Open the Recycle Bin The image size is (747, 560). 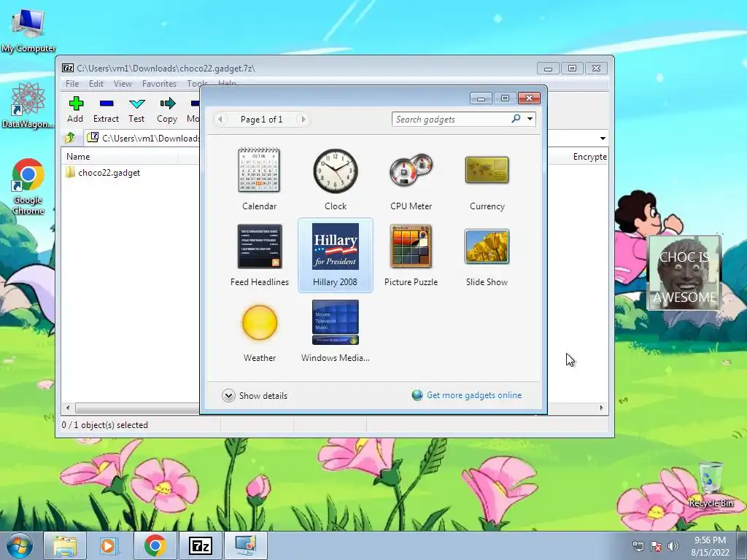(711, 484)
